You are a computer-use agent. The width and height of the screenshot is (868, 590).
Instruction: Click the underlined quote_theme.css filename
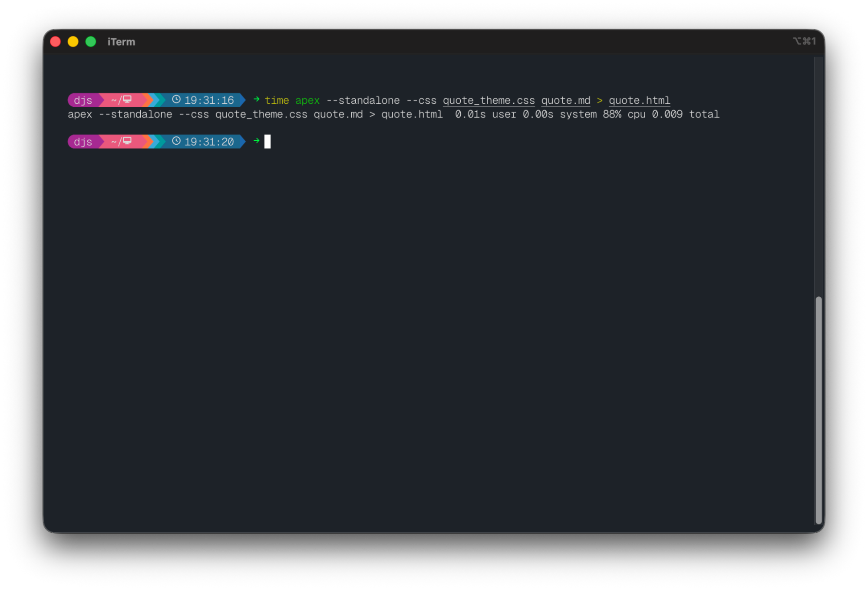(488, 100)
